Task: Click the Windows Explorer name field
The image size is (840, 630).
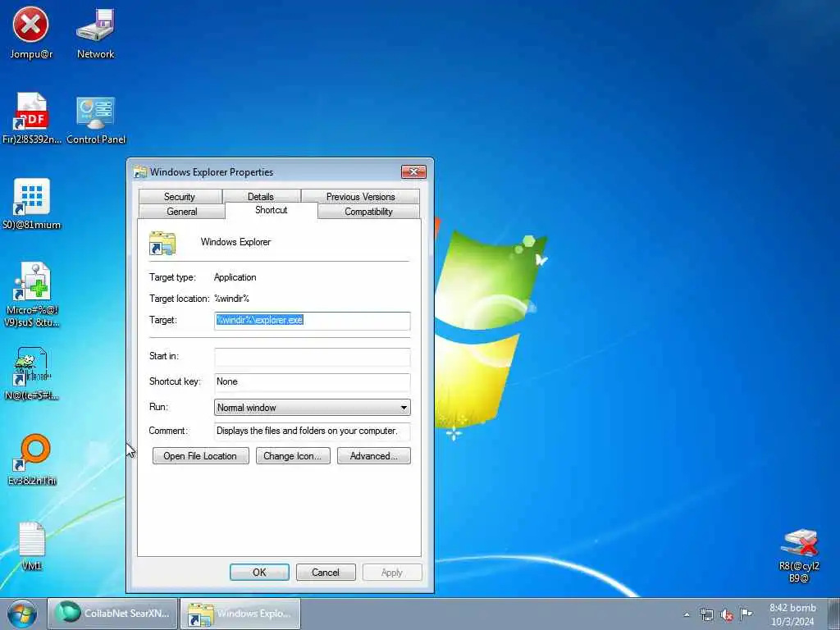Action: coord(235,242)
